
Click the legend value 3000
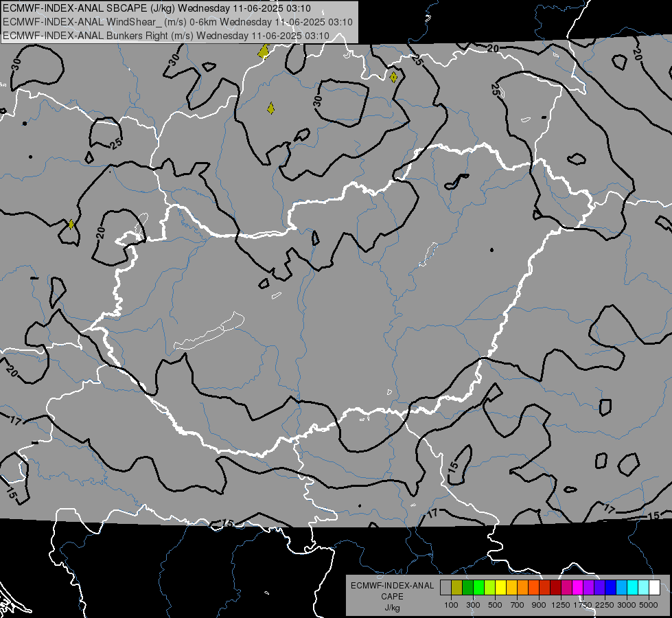[627, 605]
